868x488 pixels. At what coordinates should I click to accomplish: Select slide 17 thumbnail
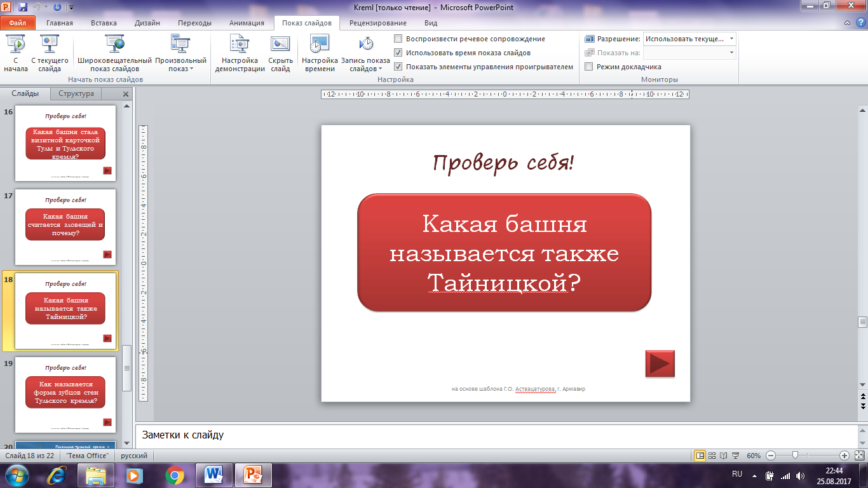coord(65,227)
